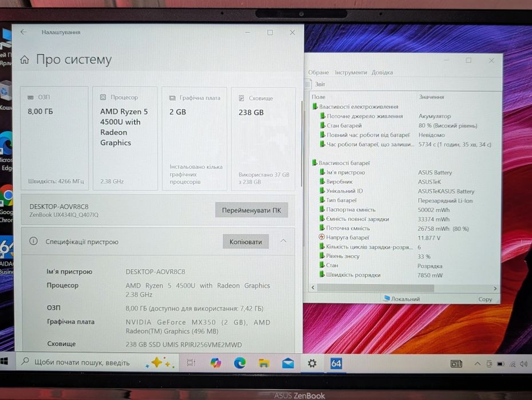
Task: Open the Довідка menu in AIDA64
Action: coord(382,72)
